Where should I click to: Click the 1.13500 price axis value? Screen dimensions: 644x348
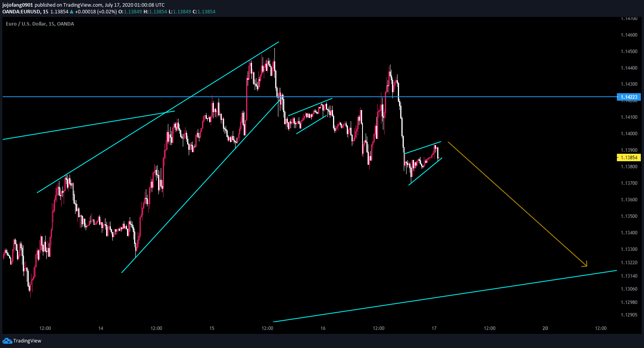coord(629,216)
